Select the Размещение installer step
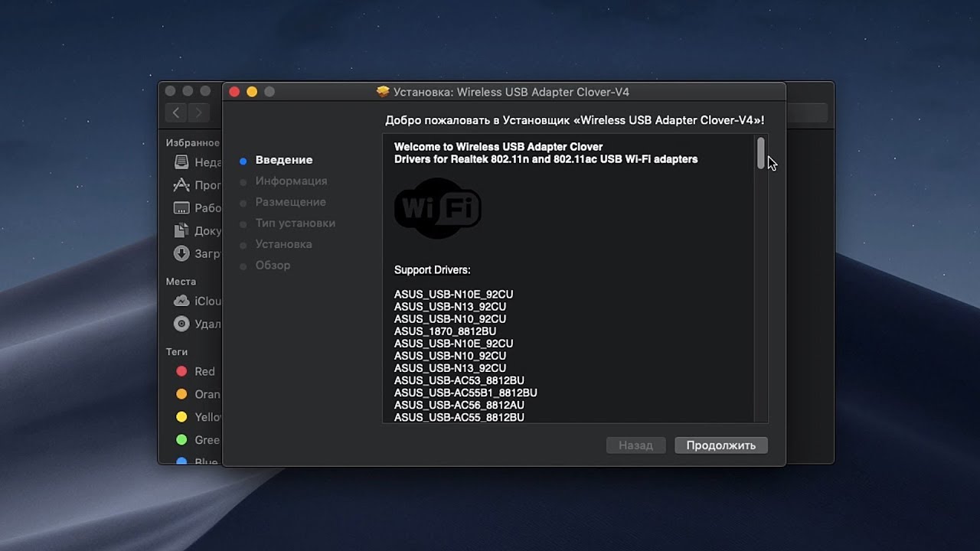 (x=290, y=202)
